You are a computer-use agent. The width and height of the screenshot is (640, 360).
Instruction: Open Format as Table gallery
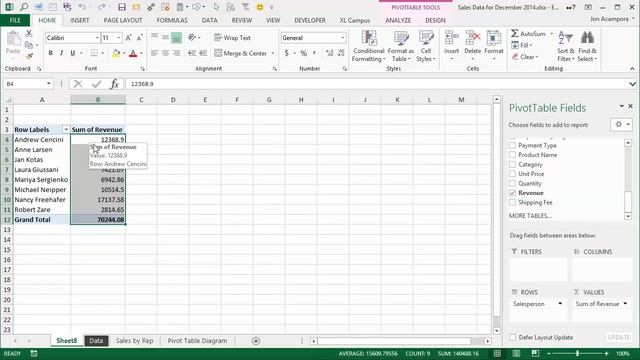pyautogui.click(x=401, y=47)
